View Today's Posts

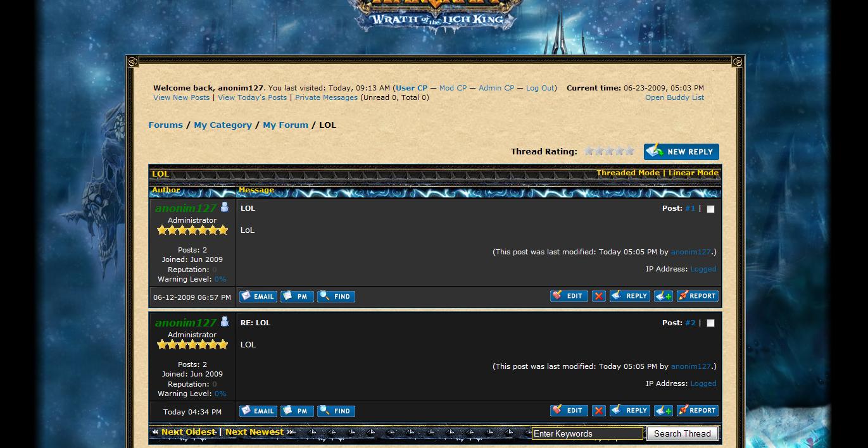tap(252, 97)
